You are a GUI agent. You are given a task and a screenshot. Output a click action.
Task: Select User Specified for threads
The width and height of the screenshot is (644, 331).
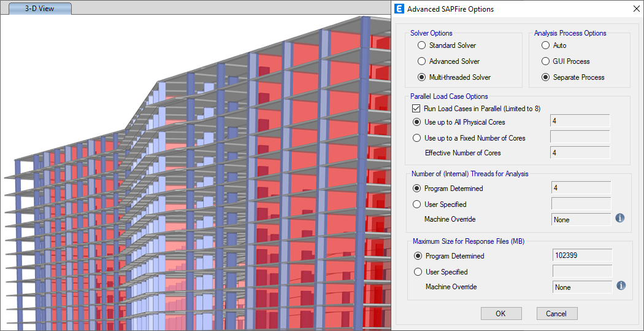[440, 204]
